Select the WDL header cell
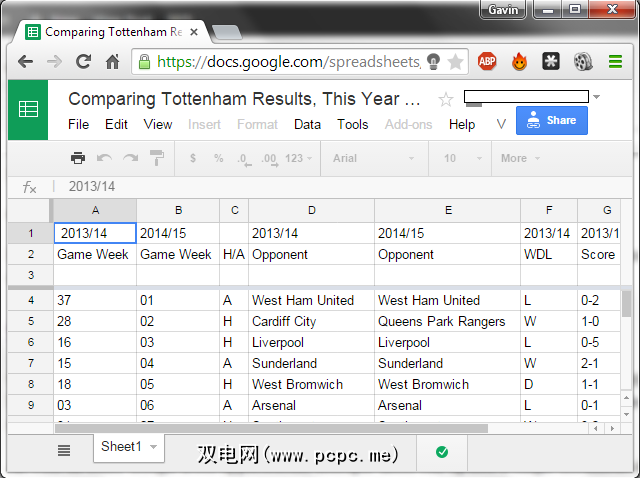Screen dimensions: 640x478 click(x=549, y=254)
